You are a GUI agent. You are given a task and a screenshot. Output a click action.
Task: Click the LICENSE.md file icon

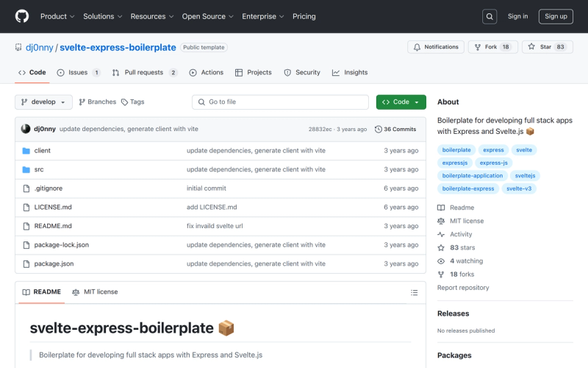26,208
